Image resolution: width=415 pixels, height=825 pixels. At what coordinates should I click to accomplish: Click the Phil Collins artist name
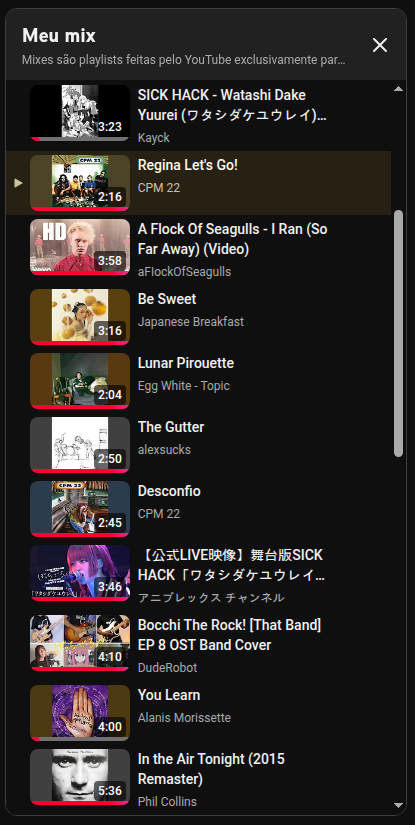(x=167, y=802)
